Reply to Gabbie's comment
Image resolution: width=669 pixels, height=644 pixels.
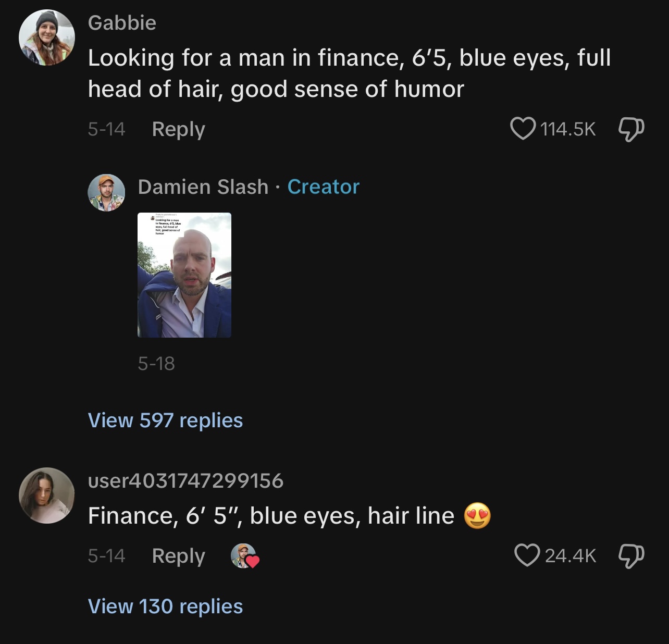(x=178, y=129)
